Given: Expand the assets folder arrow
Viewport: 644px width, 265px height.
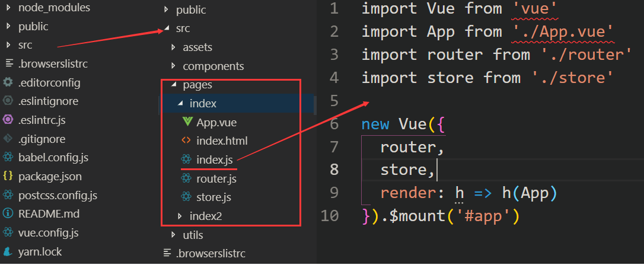Looking at the screenshot, I should click(173, 47).
